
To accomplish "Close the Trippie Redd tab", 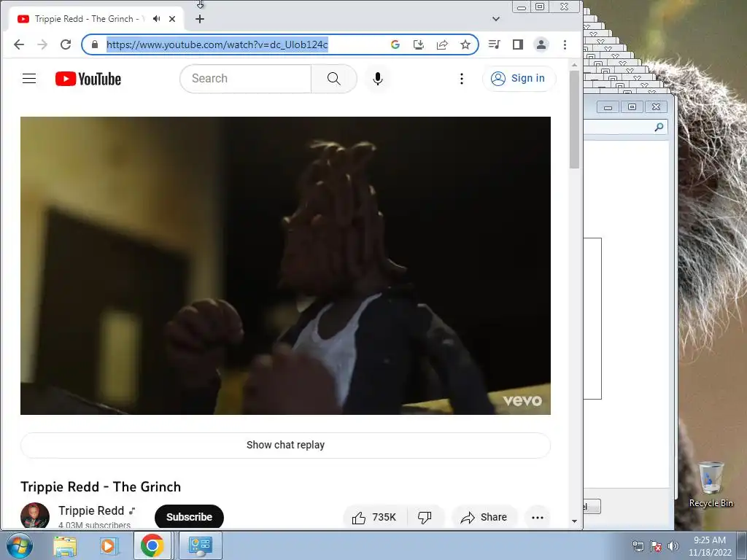I will [172, 19].
